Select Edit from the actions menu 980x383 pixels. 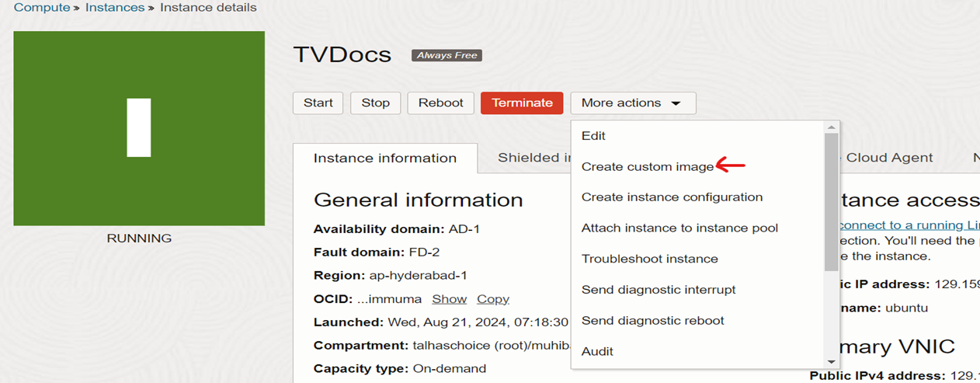click(593, 135)
